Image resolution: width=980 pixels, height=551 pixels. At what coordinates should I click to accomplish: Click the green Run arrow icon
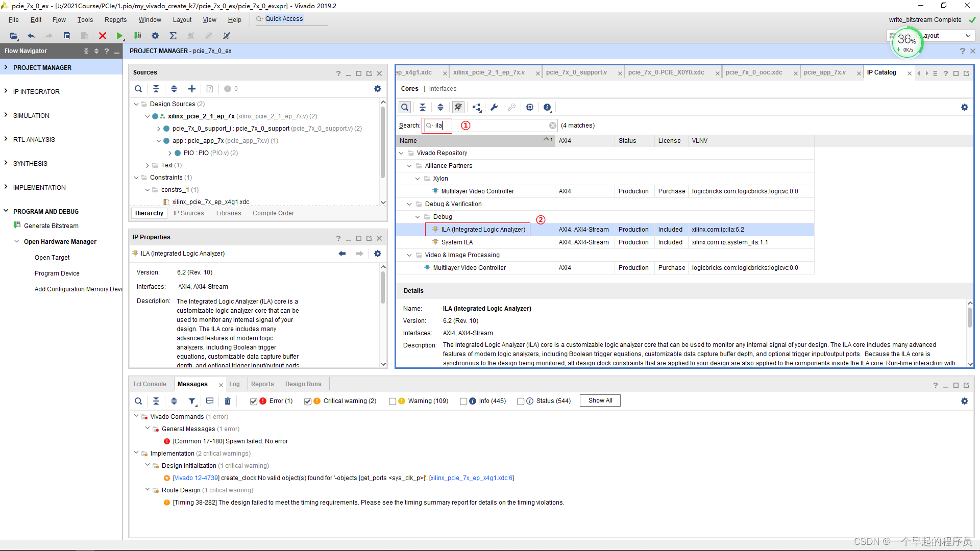coord(119,36)
